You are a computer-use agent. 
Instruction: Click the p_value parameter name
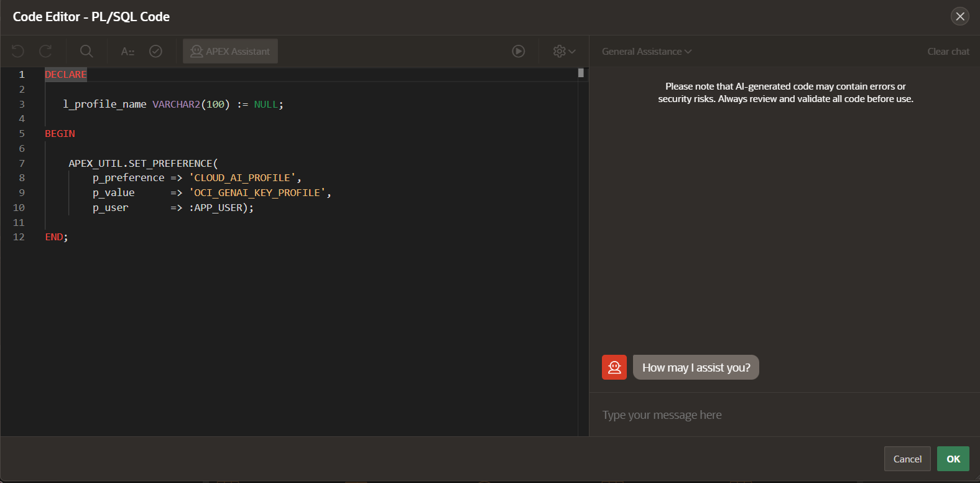click(114, 193)
